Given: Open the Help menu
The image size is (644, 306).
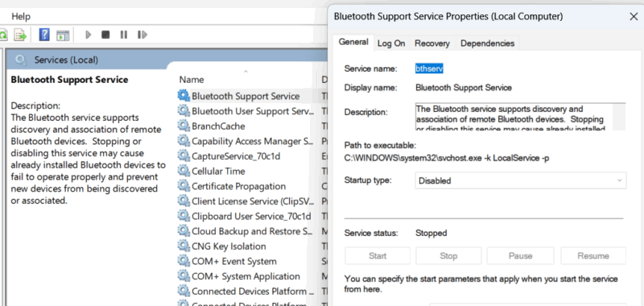Looking at the screenshot, I should 21,16.
